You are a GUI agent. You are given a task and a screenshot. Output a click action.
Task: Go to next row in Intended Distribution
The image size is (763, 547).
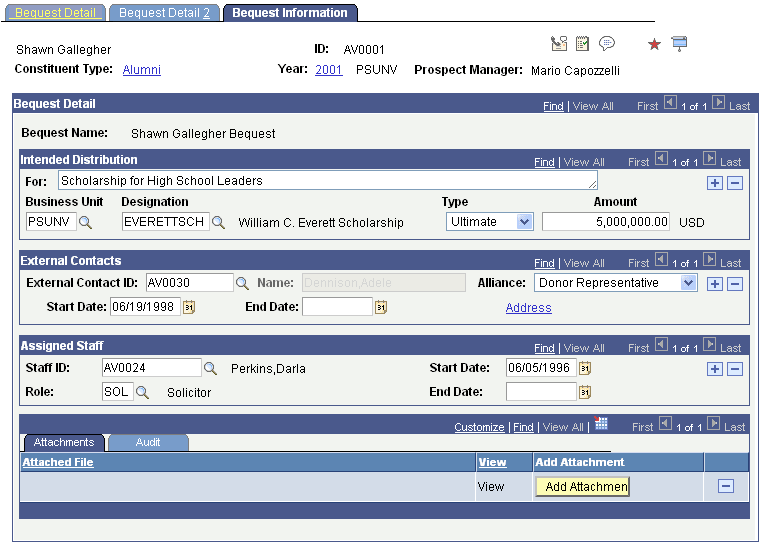(x=709, y=159)
